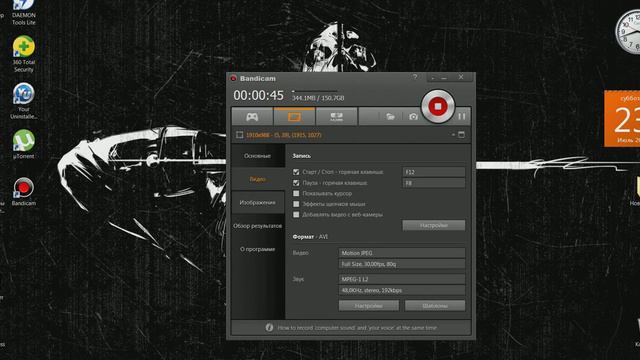The image size is (640, 360).
Task: Pause the recording with the pause icon
Action: click(x=462, y=117)
